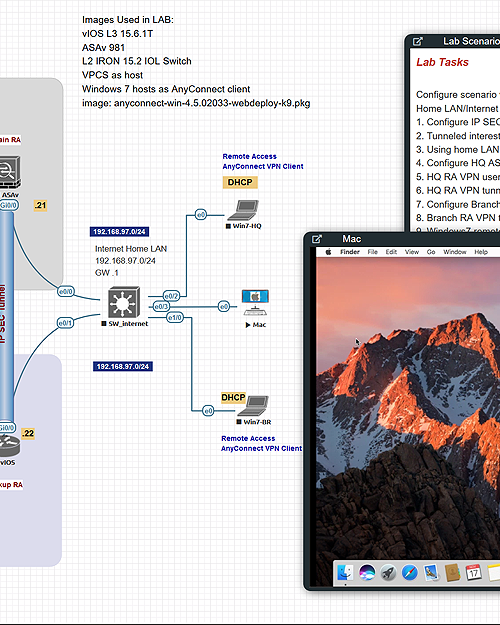This screenshot has height=625, width=500.
Task: Click the 'Mac' running node label
Action: pyautogui.click(x=259, y=325)
